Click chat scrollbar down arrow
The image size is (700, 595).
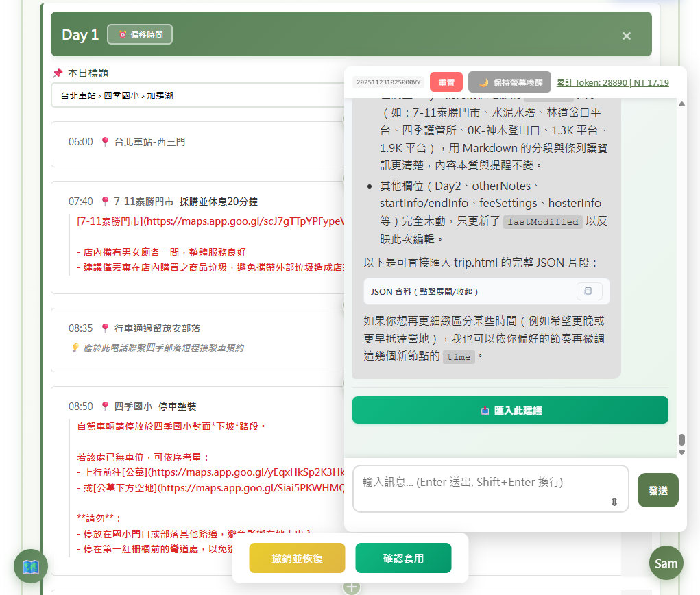pyautogui.click(x=681, y=452)
